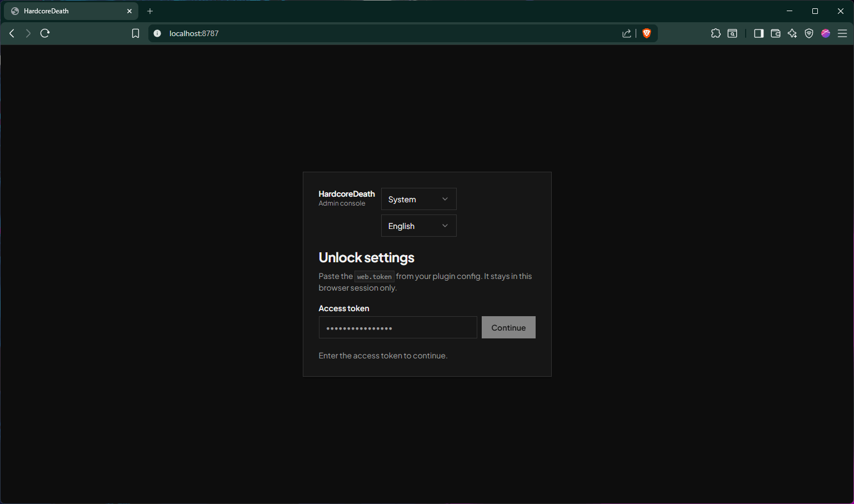Close the browser window
The width and height of the screenshot is (854, 504).
tap(841, 11)
